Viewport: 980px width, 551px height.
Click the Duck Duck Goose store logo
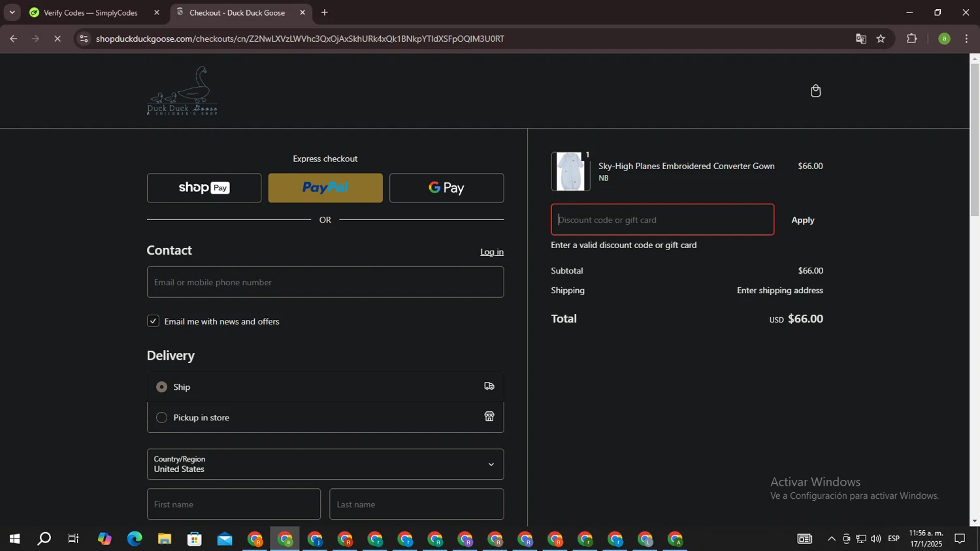(x=182, y=91)
